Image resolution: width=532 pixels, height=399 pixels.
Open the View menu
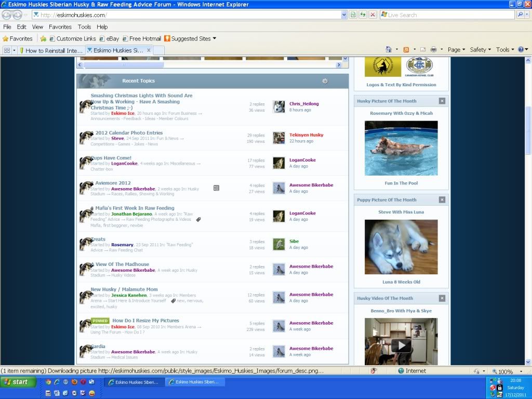coord(37,27)
